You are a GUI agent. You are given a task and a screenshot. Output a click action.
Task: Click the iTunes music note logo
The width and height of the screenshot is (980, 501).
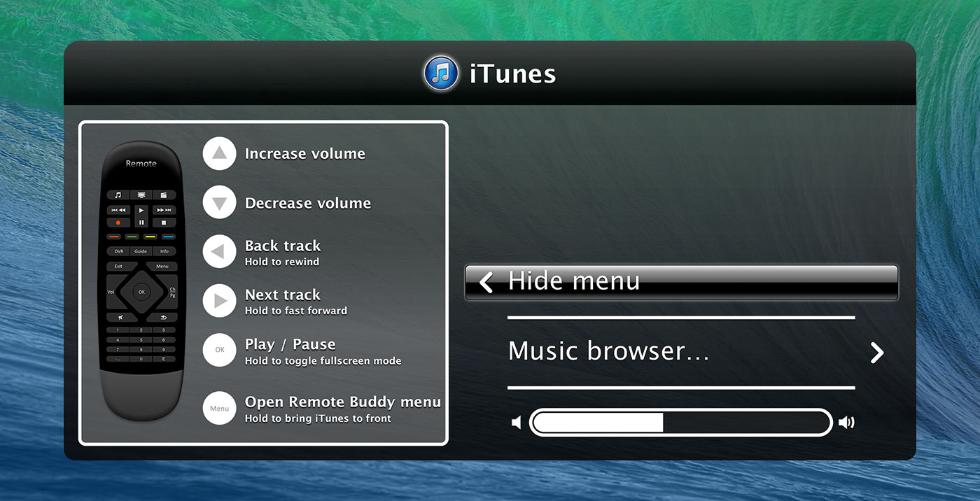[x=441, y=73]
